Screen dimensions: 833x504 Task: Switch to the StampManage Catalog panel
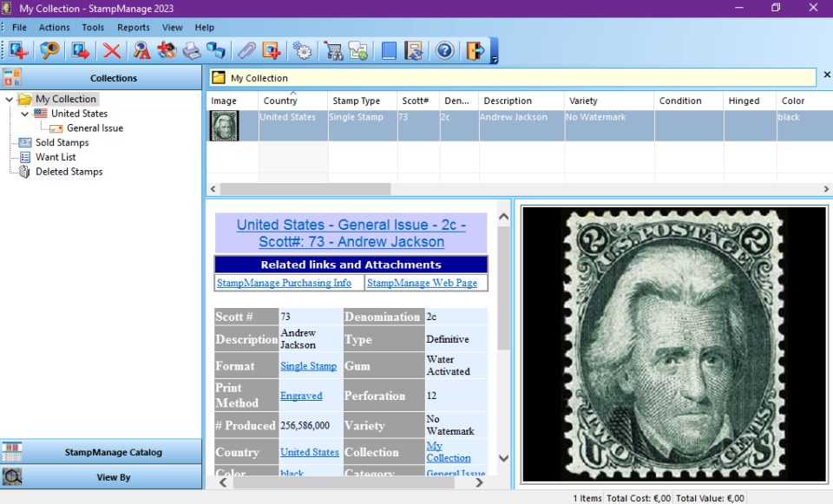pyautogui.click(x=101, y=452)
